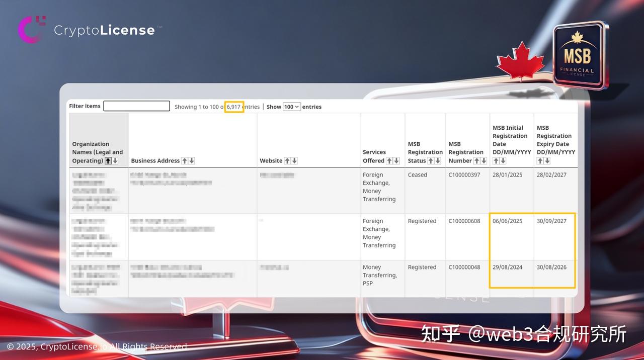
Task: Expand sorting options on Services Offered header
Action: [x=389, y=161]
